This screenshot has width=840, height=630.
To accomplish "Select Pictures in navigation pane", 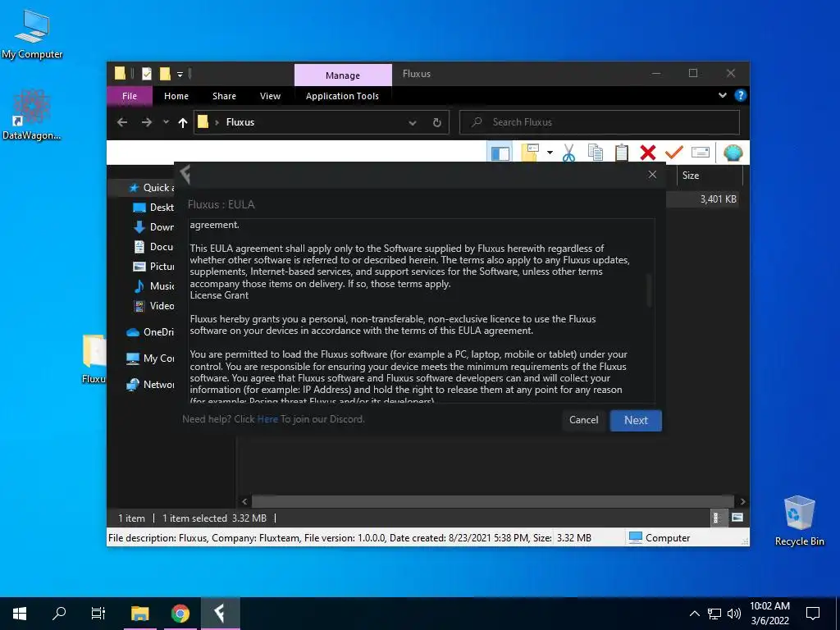I will point(153,267).
